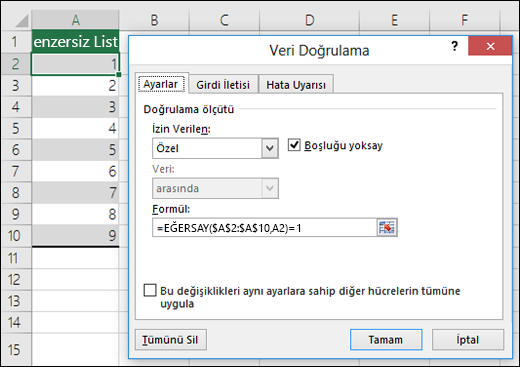Click inside the Formül input field

265,228
